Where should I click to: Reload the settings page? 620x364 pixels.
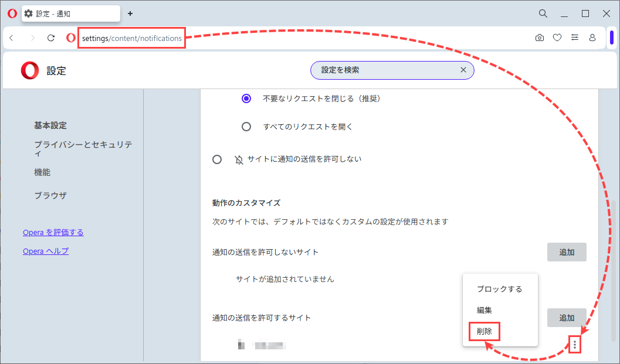[x=51, y=38]
